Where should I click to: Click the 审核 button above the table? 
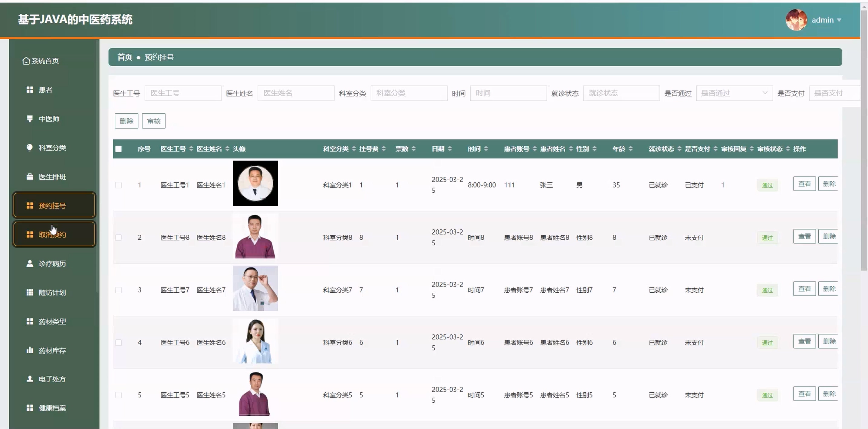pyautogui.click(x=153, y=121)
